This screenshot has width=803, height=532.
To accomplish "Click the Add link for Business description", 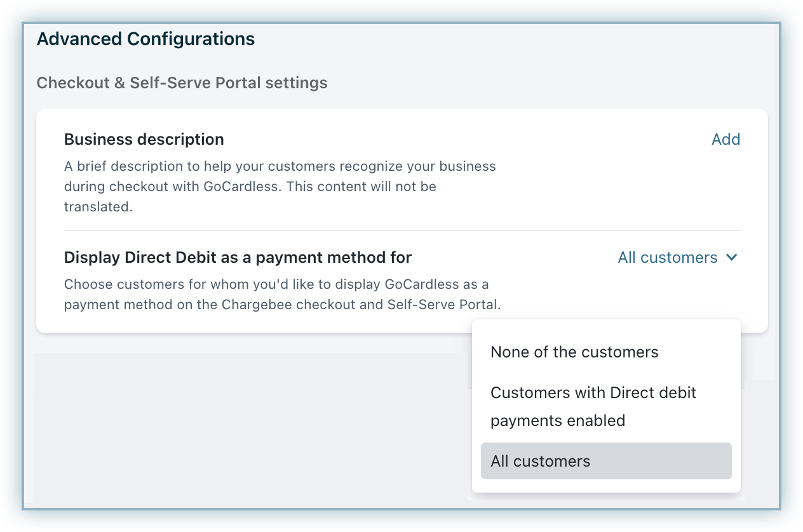I will [725, 140].
